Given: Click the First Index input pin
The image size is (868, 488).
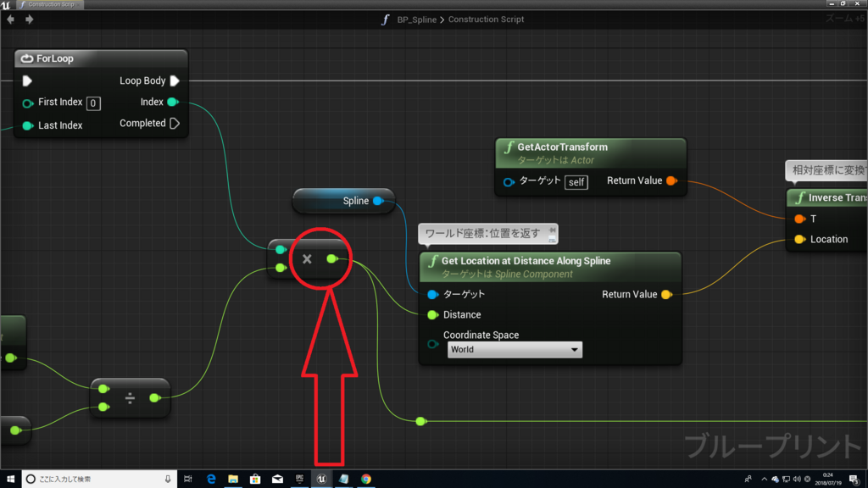Looking at the screenshot, I should (x=27, y=103).
